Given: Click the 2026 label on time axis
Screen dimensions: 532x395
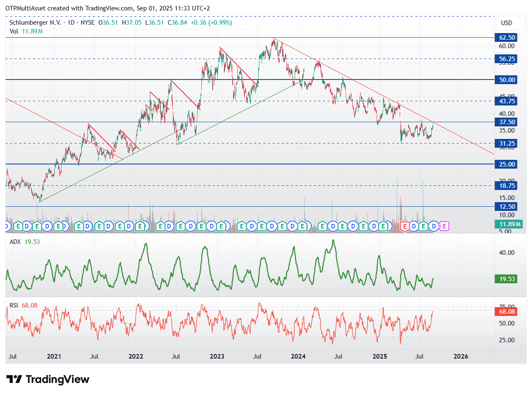Looking at the screenshot, I should [x=461, y=357].
